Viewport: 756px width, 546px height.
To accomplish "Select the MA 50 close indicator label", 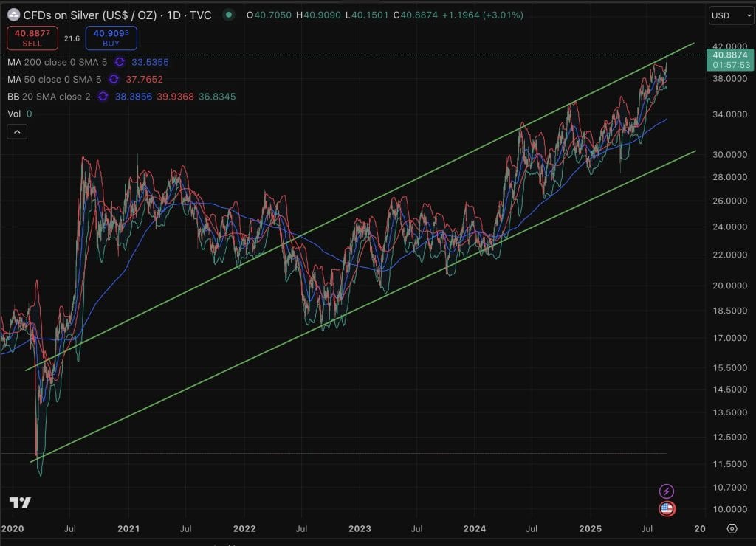I will (x=53, y=80).
